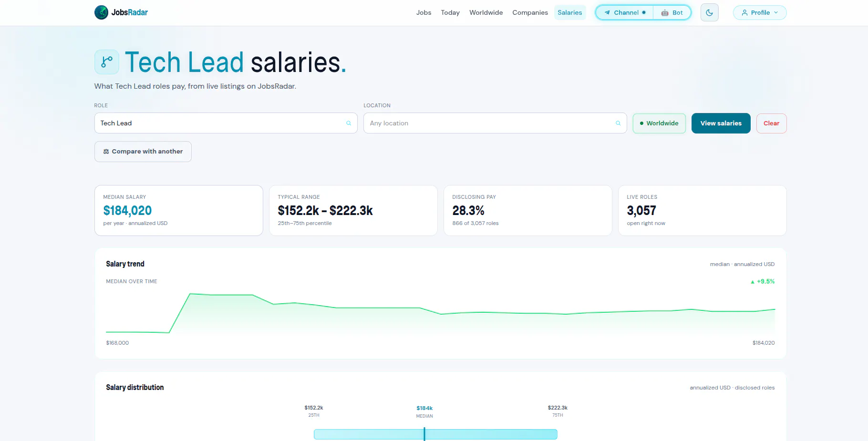Image resolution: width=868 pixels, height=441 pixels.
Task: Go to the Worldwide nav item
Action: click(x=486, y=13)
